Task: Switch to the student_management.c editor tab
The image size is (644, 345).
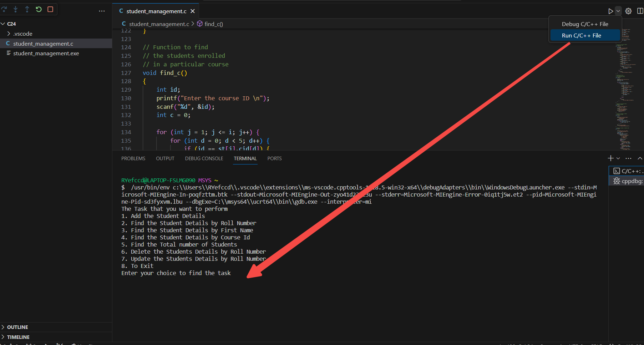Action: click(156, 11)
